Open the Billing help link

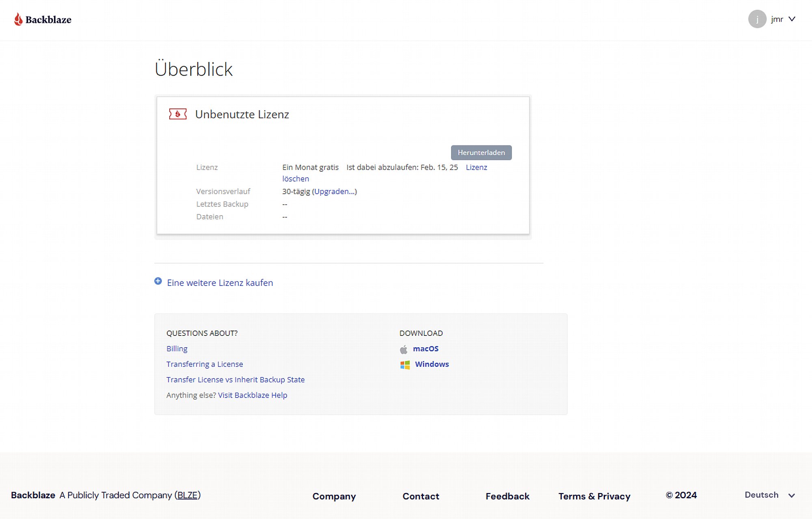coord(177,348)
